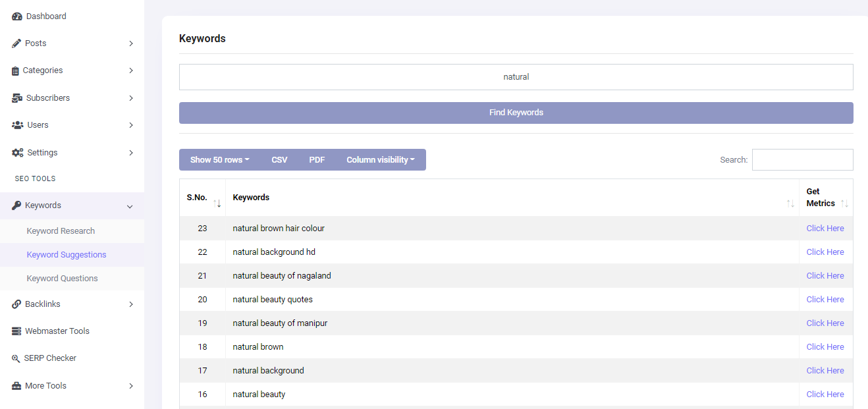The width and height of the screenshot is (868, 409).
Task: Click serial number 20 cell
Action: coord(202,300)
